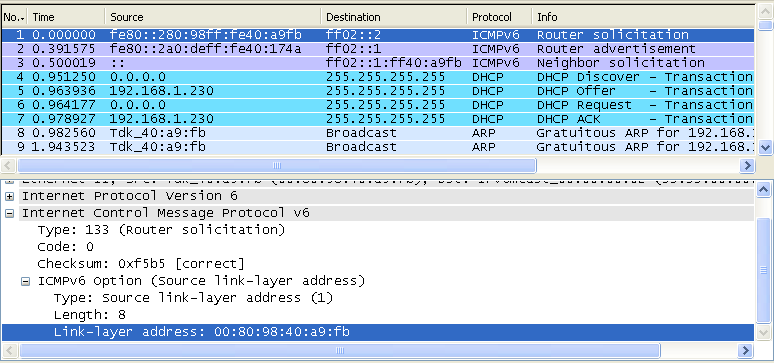Select Type: Source link-layer address (1) field
This screenshot has width=774, height=363.
194,298
